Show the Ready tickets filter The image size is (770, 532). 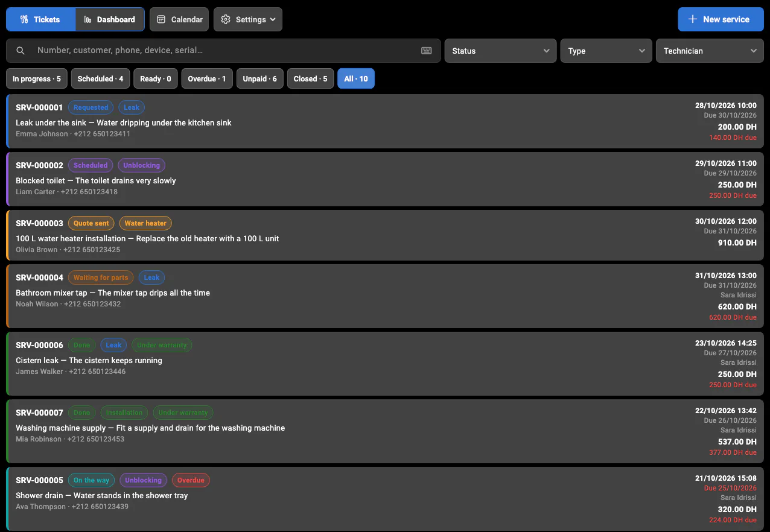point(156,78)
